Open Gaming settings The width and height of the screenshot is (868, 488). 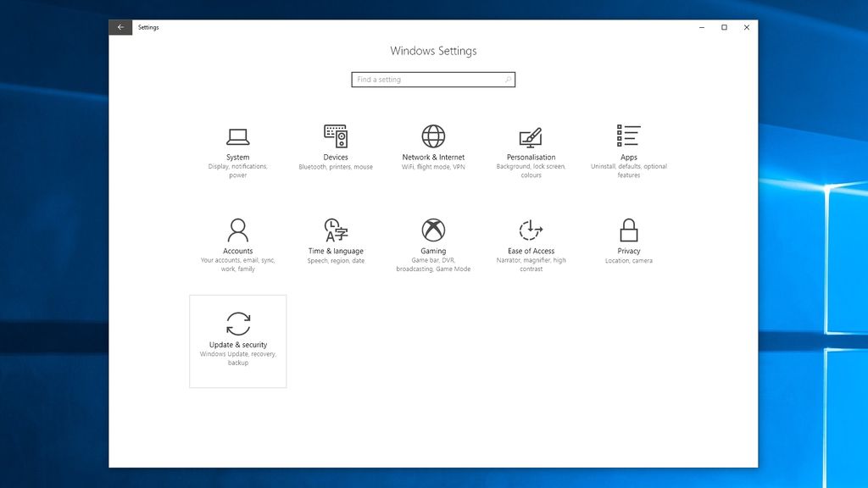433,237
